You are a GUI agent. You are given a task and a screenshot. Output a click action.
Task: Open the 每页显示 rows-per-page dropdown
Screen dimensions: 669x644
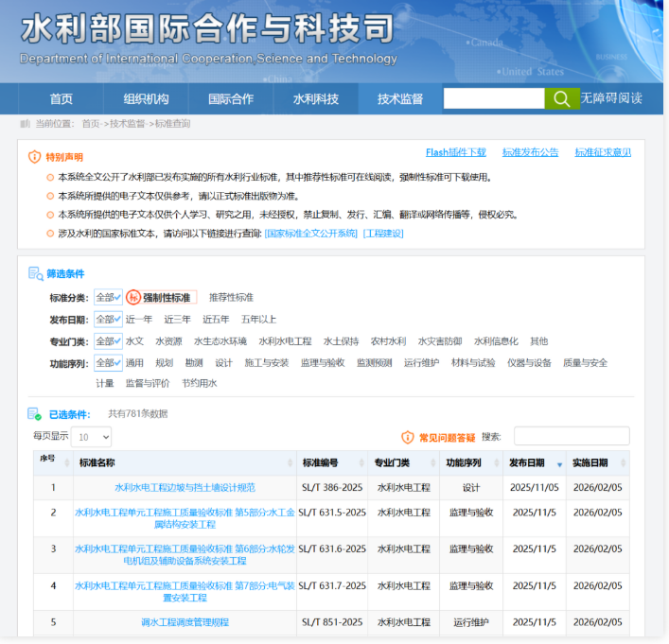click(93, 437)
